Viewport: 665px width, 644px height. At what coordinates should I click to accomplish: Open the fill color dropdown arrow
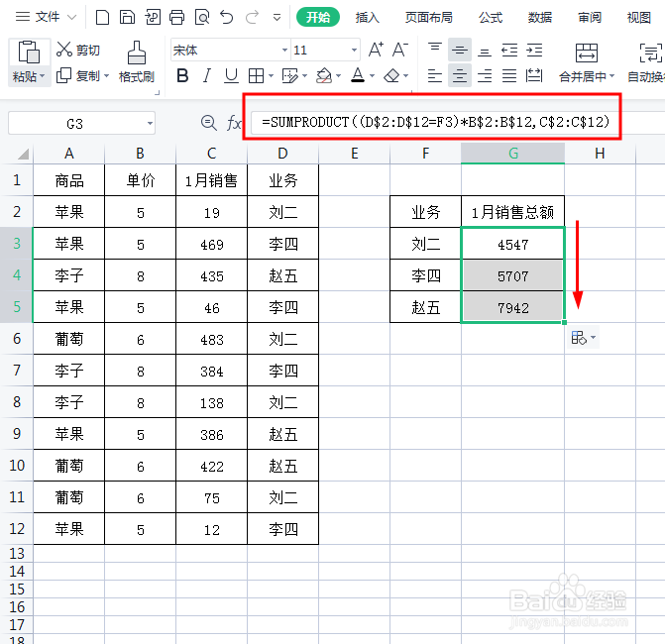click(338, 76)
